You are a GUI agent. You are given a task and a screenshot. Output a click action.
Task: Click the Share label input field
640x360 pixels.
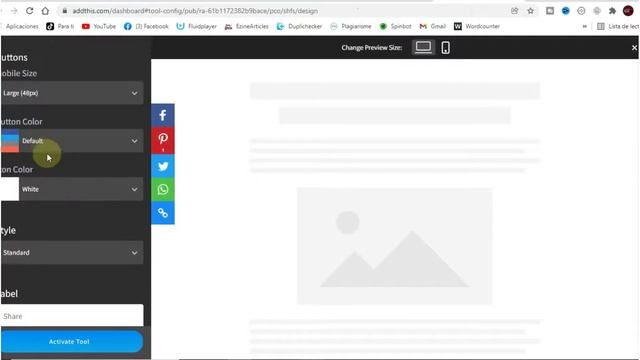pos(72,316)
